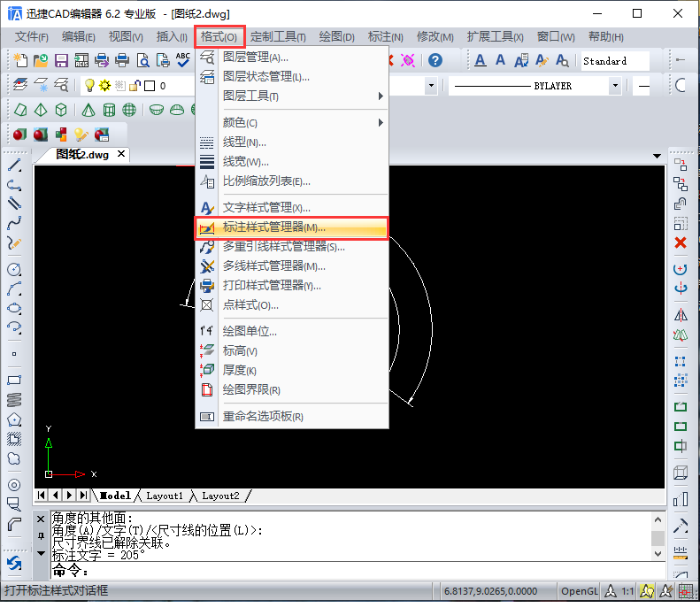Close the 图纸2.dwg document tab
Viewport: 700px width, 602px height.
[x=121, y=154]
